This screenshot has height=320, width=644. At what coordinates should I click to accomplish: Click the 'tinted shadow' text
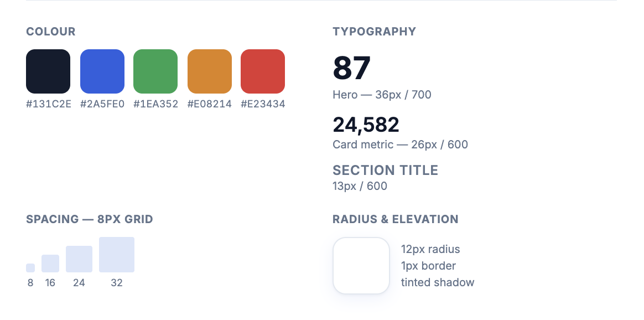pyautogui.click(x=438, y=282)
